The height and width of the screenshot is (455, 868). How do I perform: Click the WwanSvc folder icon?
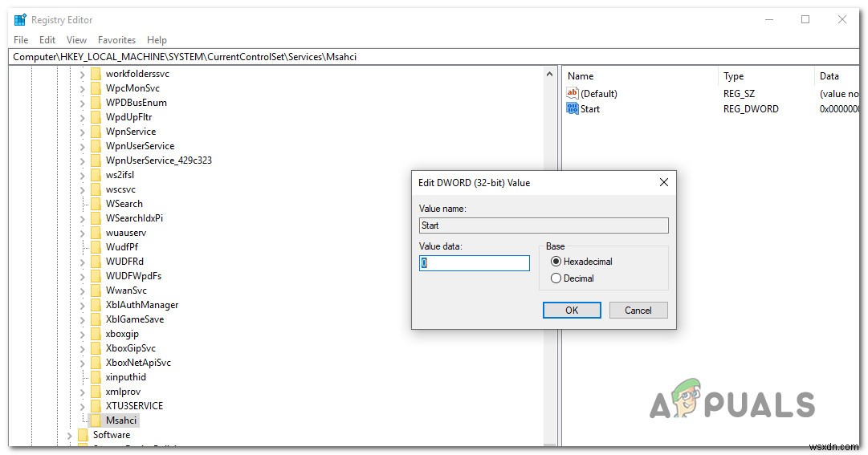coord(96,290)
